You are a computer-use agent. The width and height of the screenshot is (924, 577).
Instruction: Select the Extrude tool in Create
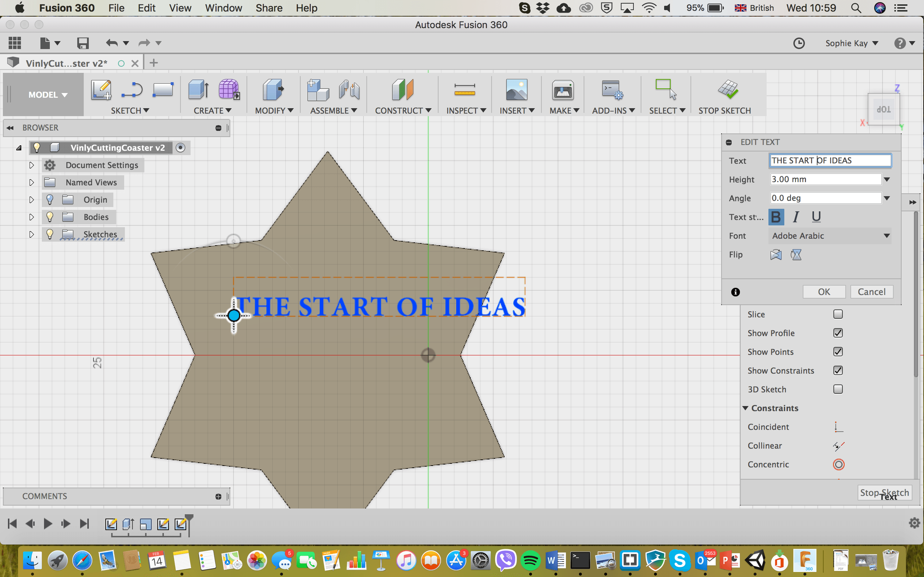click(198, 90)
